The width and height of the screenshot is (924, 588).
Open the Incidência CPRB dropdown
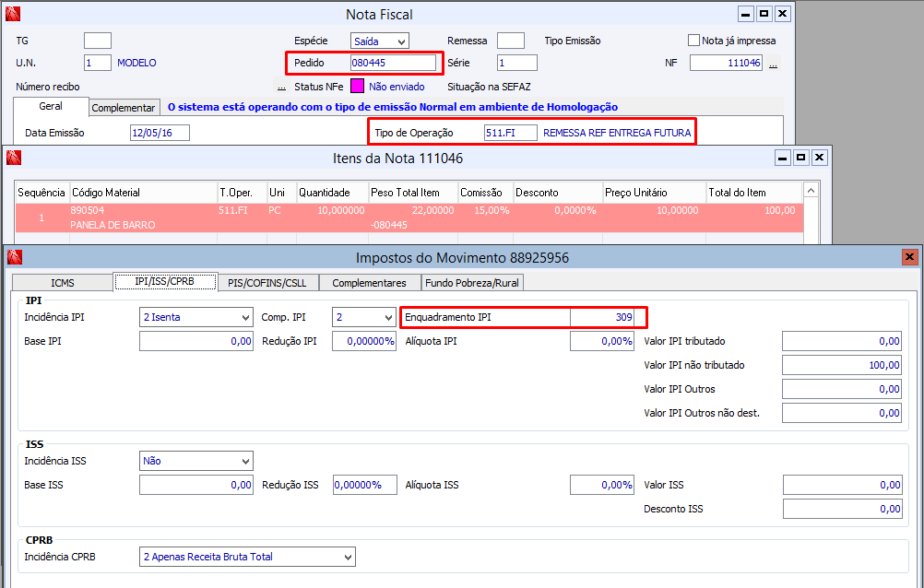[x=247, y=557]
